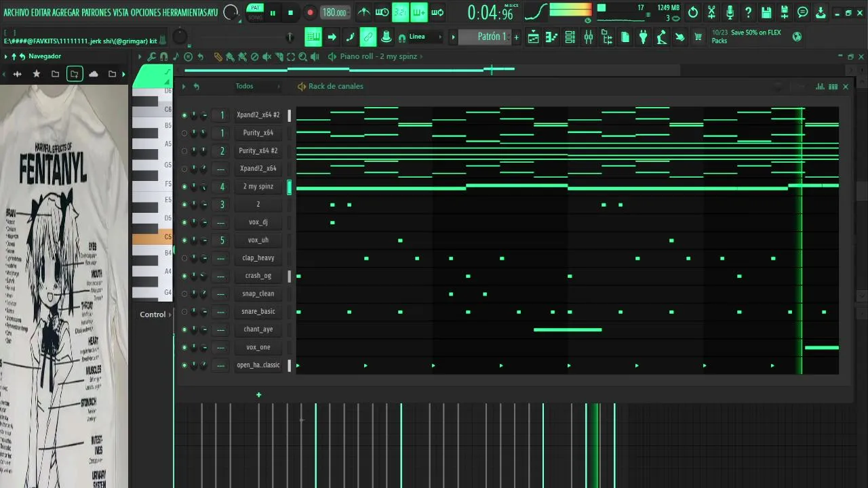Mute the Xpand!2_x64 #2 channel LED
The height and width of the screenshot is (488, 868).
pos(184,115)
